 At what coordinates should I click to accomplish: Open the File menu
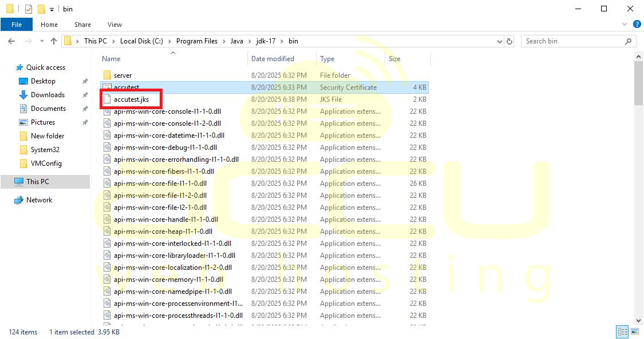point(17,25)
